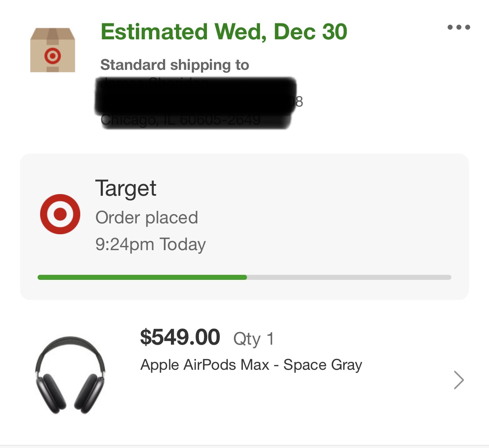489x448 pixels.
Task: Click the partially visible 8 beside the redaction
Action: (299, 102)
